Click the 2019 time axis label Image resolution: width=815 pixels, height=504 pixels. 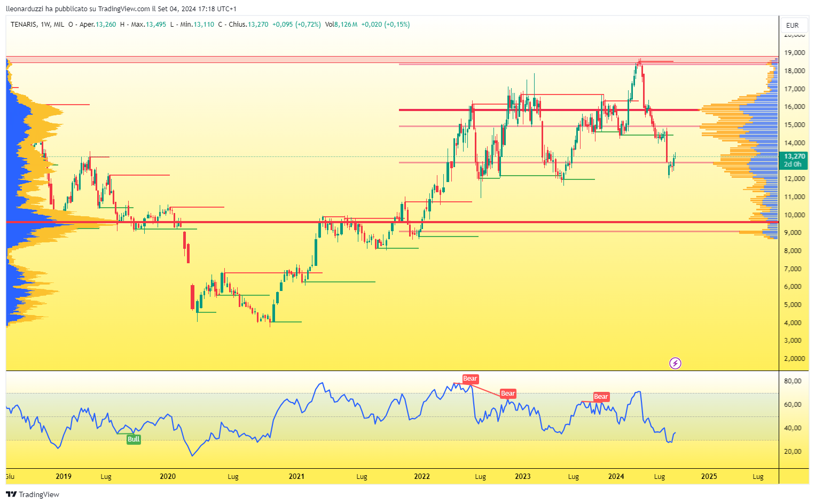pos(64,477)
